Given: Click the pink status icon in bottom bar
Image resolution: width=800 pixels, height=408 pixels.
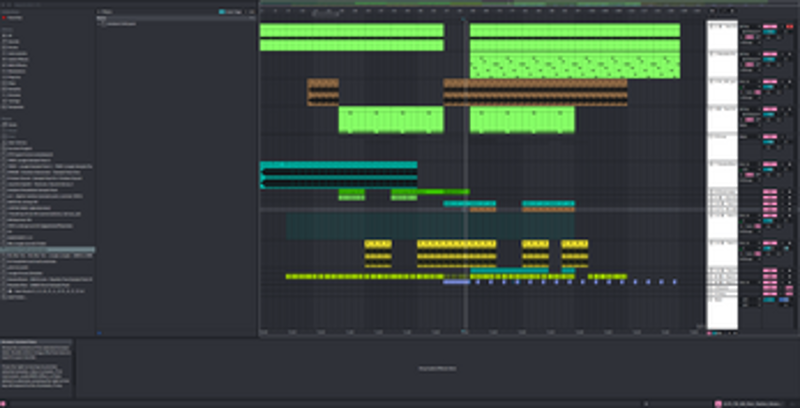Looking at the screenshot, I should [x=718, y=404].
